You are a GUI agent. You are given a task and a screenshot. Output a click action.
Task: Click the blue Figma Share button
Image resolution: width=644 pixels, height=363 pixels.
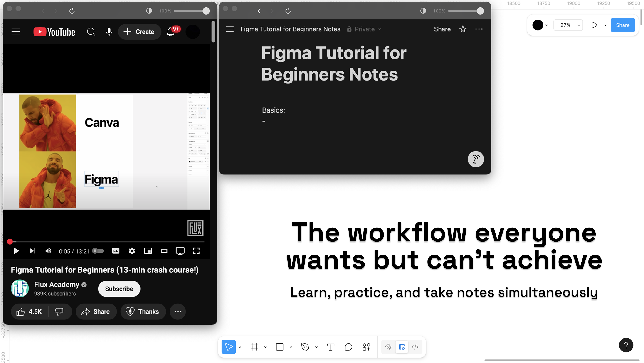tap(622, 25)
